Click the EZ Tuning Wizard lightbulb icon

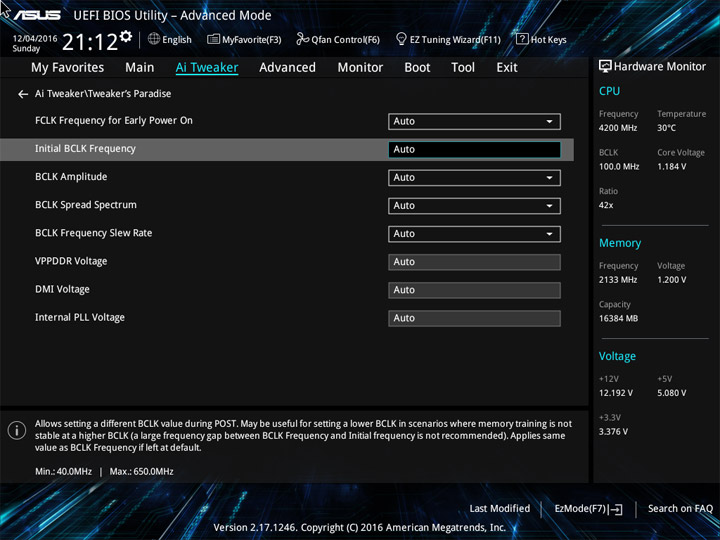coord(401,39)
